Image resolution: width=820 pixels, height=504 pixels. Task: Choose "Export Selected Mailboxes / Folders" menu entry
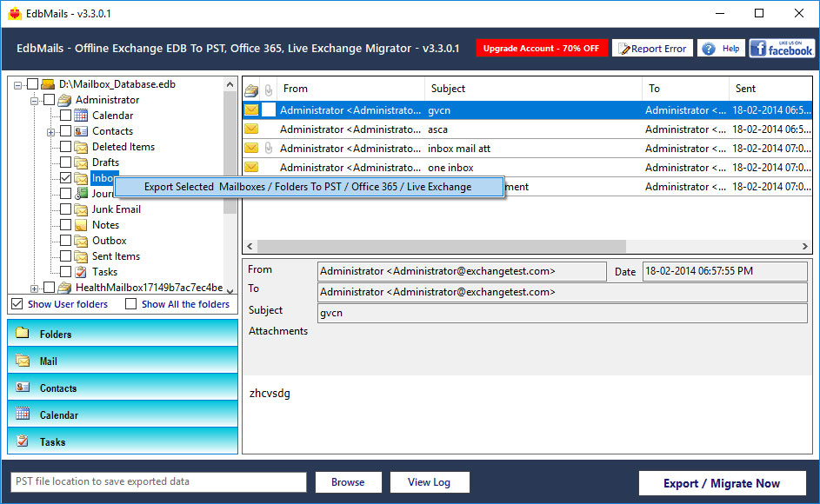coord(309,186)
